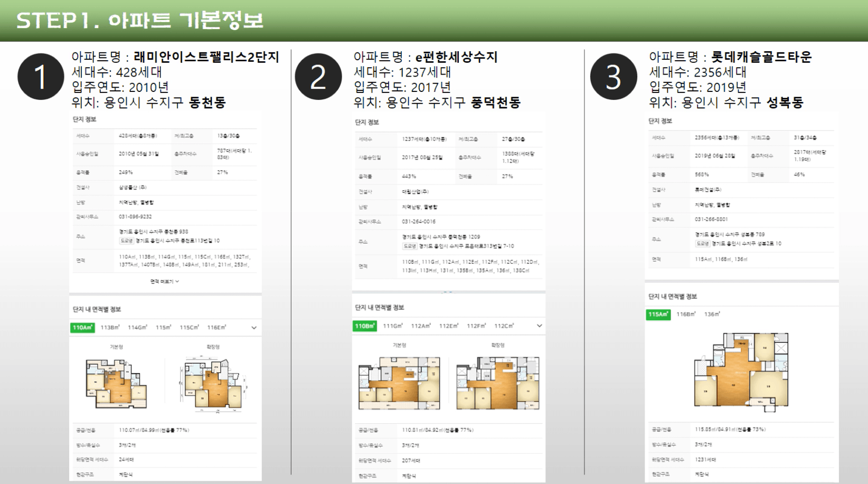Select the 136m² area tab
This screenshot has height=484, width=868.
[712, 314]
